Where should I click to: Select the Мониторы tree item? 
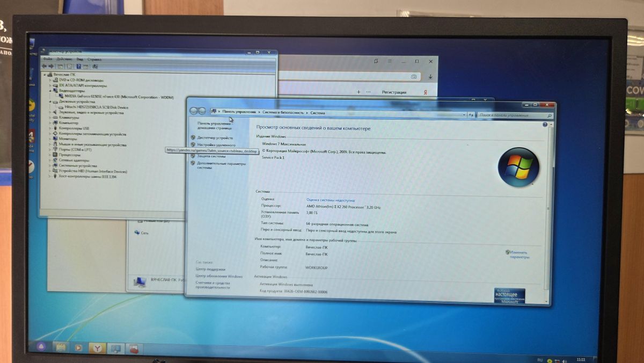[x=68, y=139]
